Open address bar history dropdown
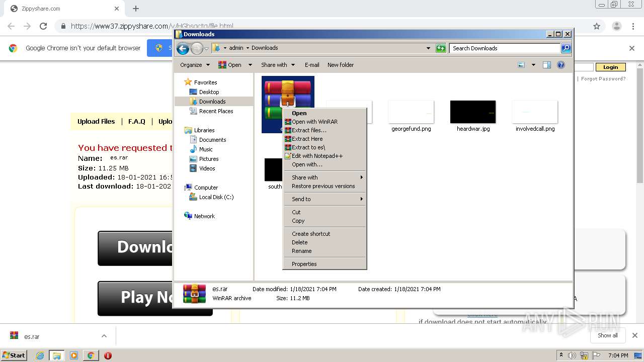Viewport: 644px width, 362px height. (428, 48)
